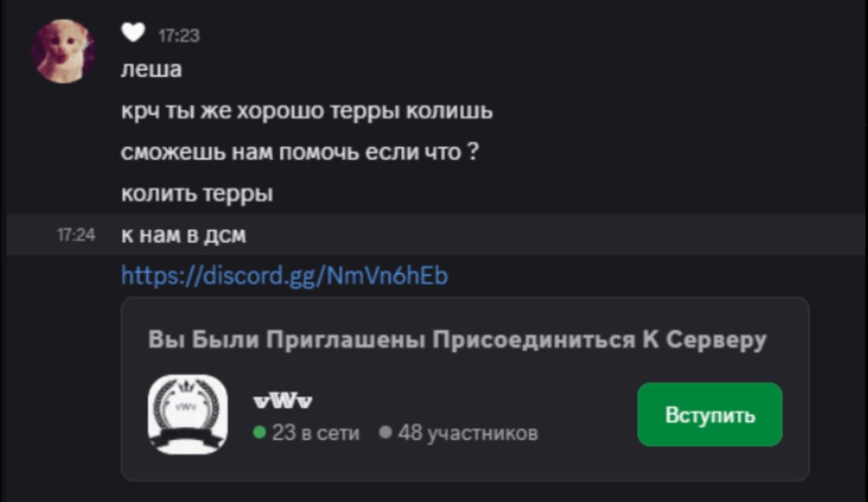Click the vWv server name
The image size is (868, 502).
(283, 401)
